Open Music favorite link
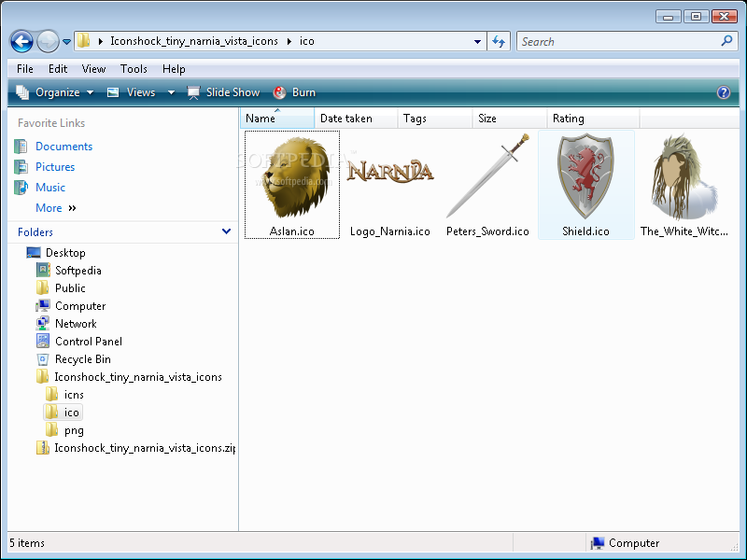 pos(50,188)
